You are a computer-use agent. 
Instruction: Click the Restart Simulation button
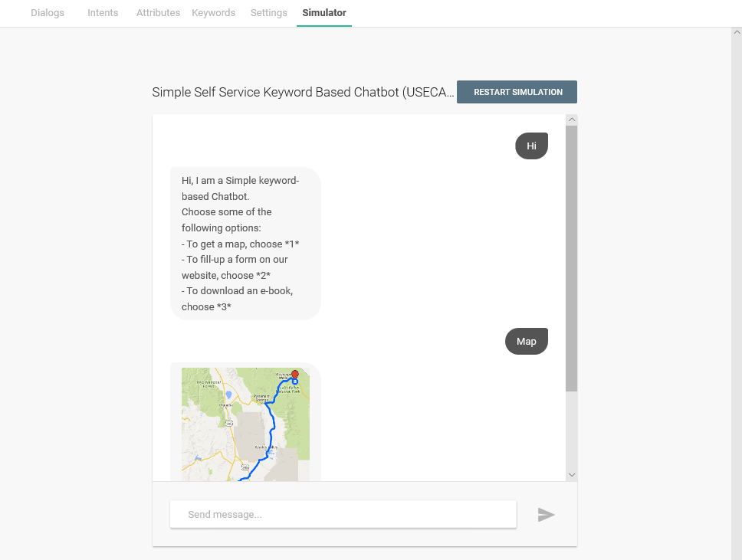pos(517,92)
